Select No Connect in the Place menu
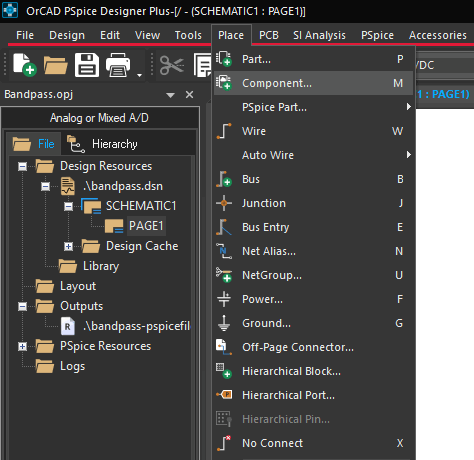This screenshot has height=460, width=474. (x=313, y=443)
